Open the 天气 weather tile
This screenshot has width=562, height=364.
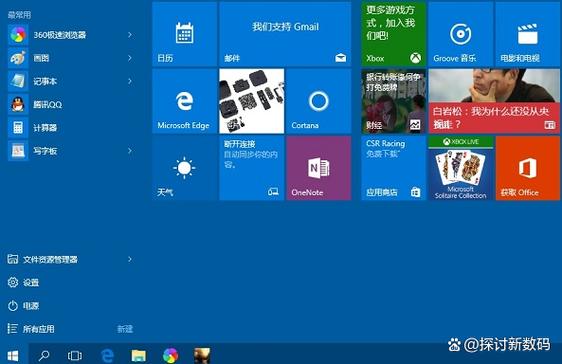[x=185, y=168]
